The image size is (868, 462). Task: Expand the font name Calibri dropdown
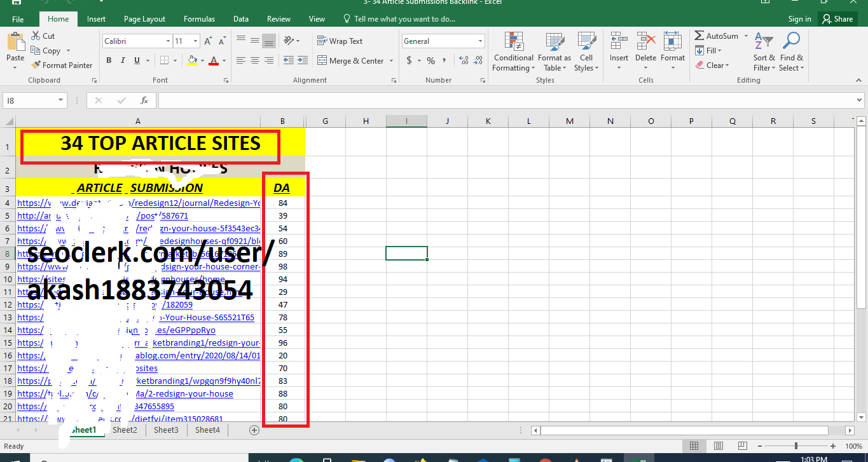pyautogui.click(x=168, y=41)
